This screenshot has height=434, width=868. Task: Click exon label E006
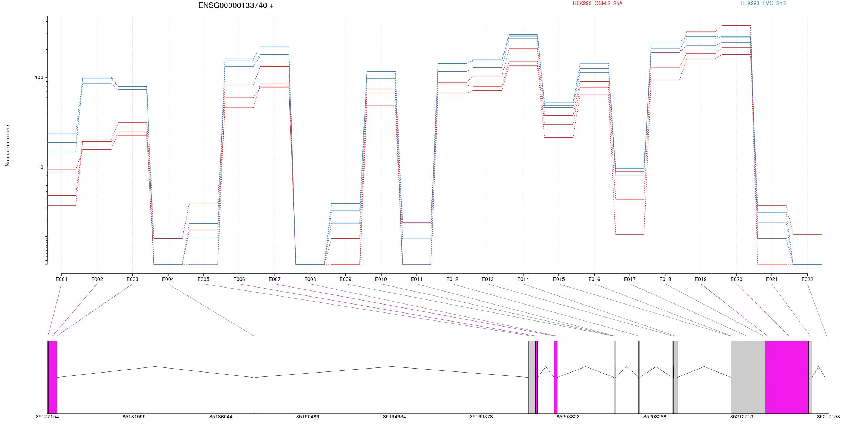[239, 279]
